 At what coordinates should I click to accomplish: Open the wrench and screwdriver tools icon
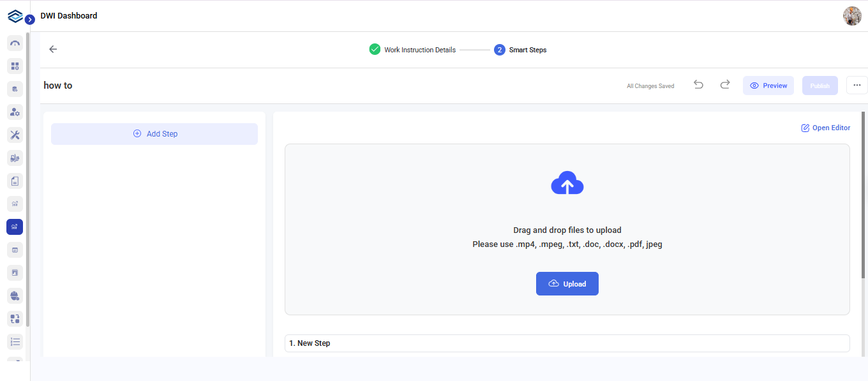[x=15, y=135]
